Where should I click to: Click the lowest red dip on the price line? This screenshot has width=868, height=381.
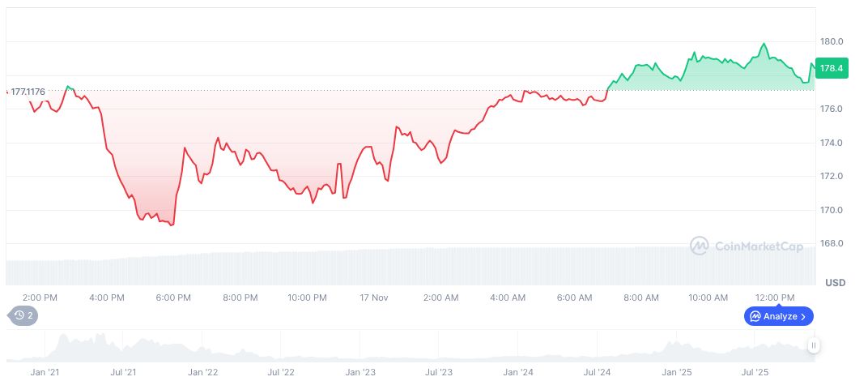(172, 225)
